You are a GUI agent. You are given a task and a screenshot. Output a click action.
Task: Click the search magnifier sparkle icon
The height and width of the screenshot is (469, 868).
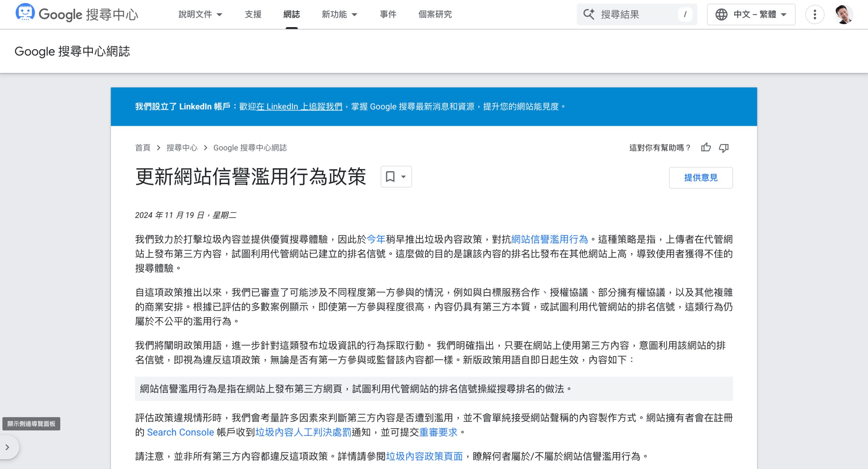click(x=589, y=14)
